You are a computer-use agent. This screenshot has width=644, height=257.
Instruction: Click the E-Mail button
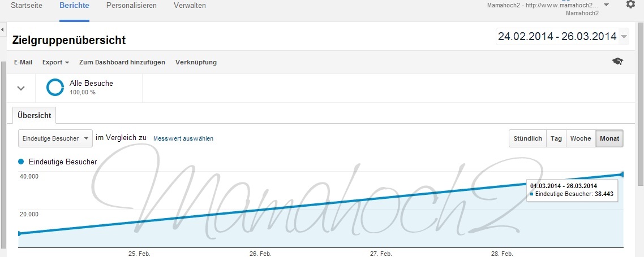23,62
